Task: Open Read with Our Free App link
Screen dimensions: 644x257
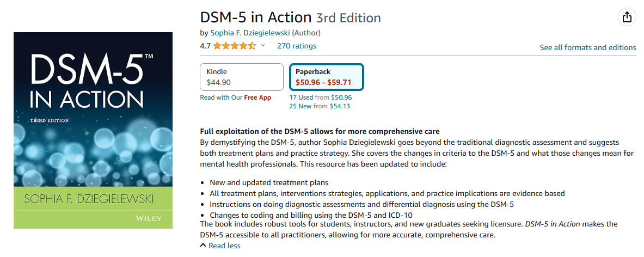Action: point(235,97)
